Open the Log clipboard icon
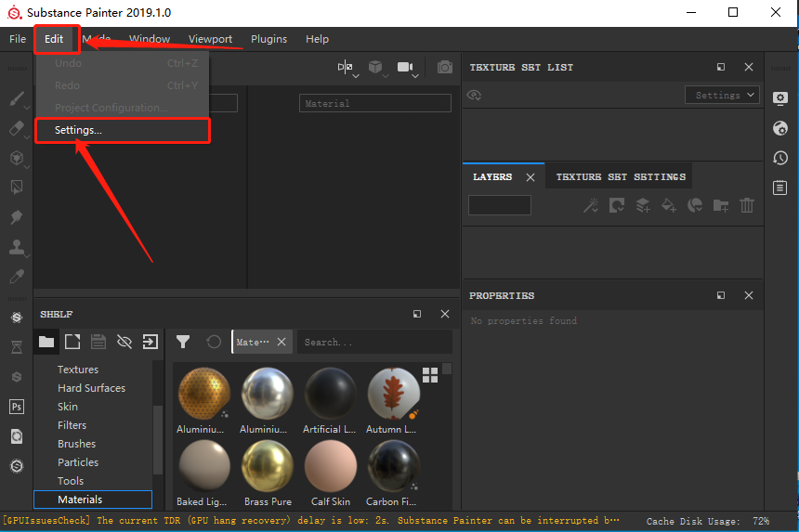Viewport: 799px width, 532px height. (x=780, y=188)
